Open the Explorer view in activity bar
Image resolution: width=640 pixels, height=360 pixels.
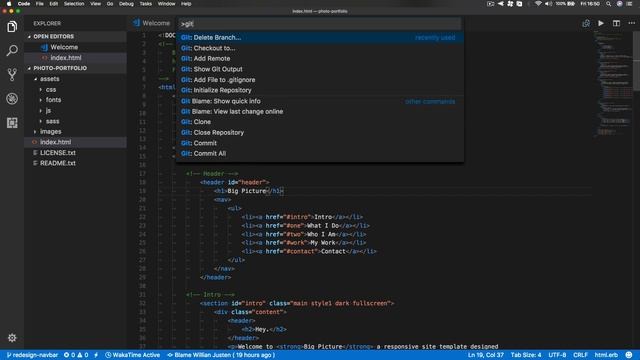(12, 27)
